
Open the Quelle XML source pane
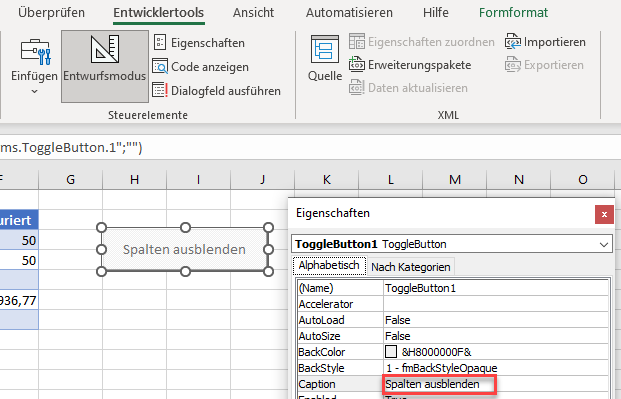point(325,58)
